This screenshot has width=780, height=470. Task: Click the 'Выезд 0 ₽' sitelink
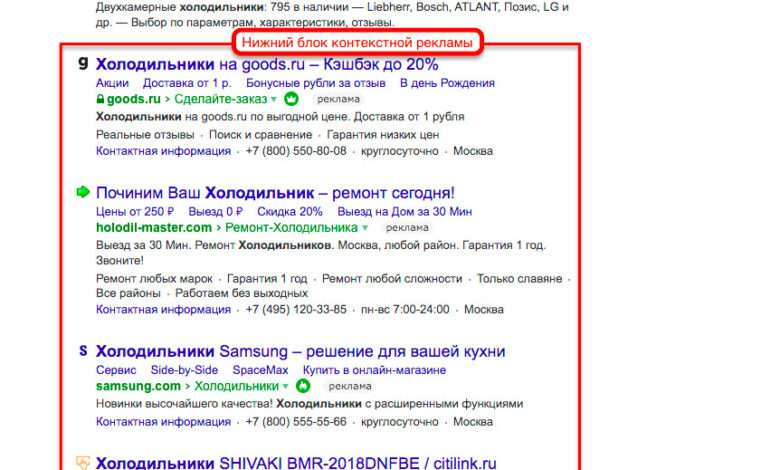(215, 211)
